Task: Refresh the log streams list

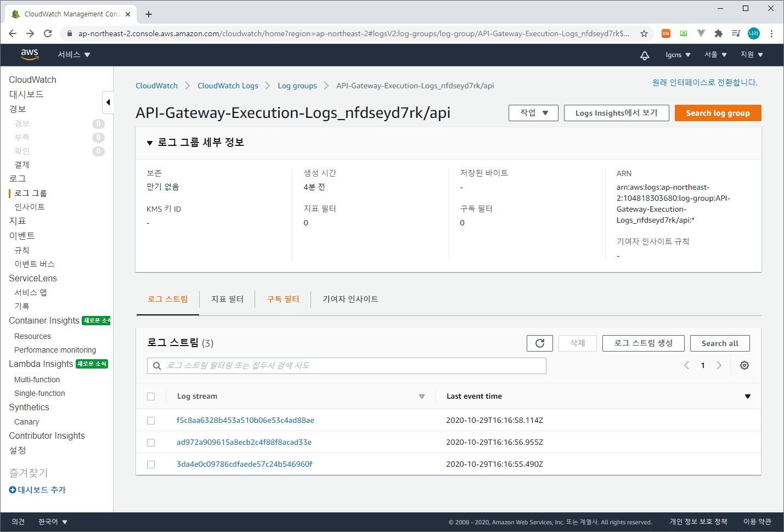Action: (540, 343)
